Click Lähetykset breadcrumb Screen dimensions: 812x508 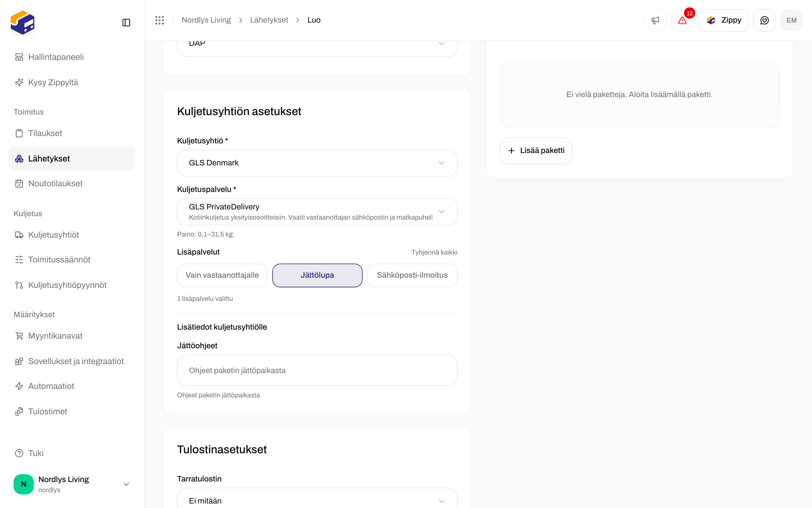pos(269,20)
